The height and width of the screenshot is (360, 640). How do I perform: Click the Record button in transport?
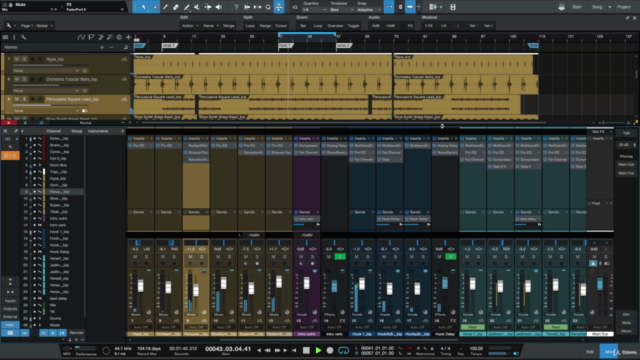point(330,350)
